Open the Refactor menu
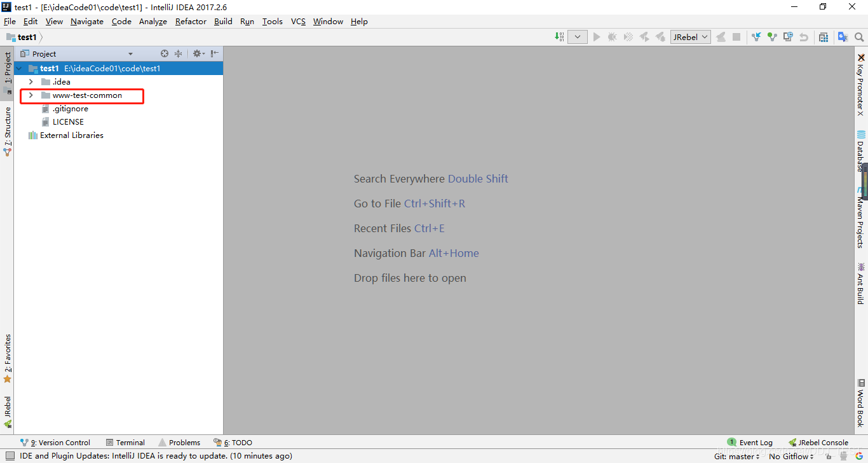The height and width of the screenshot is (463, 868). pos(191,21)
